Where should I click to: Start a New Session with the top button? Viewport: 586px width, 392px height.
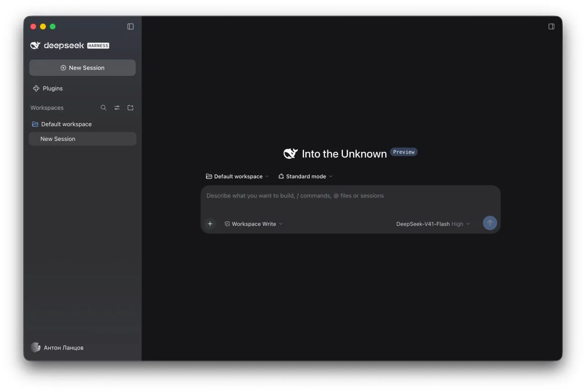point(82,68)
